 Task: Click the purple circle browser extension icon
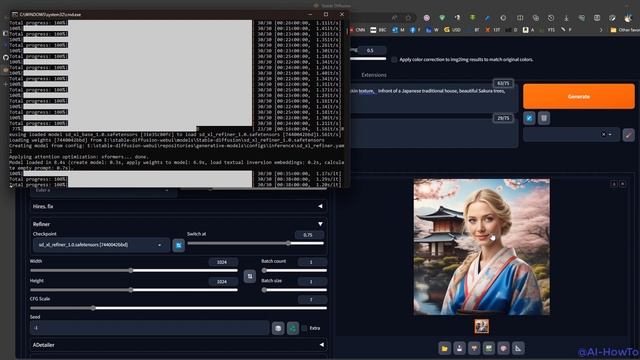427,18
